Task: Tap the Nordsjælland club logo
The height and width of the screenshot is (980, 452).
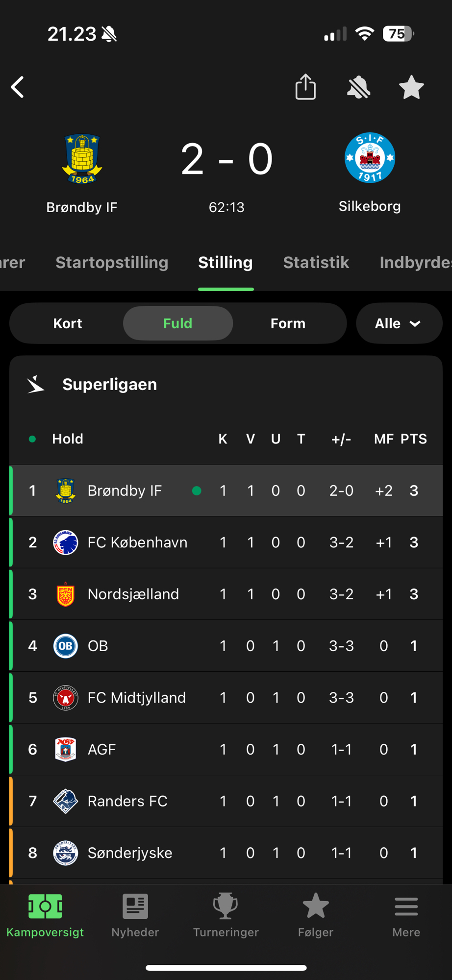Action: (66, 594)
